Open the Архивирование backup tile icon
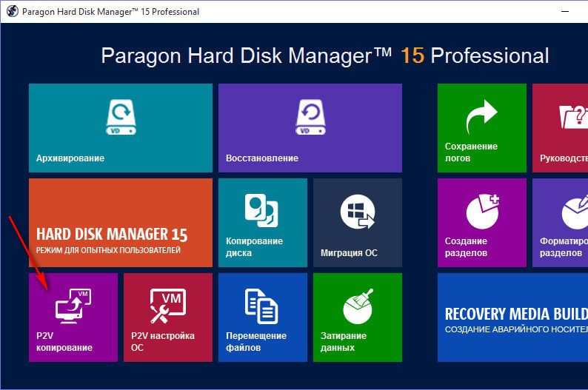The image size is (588, 390). pyautogui.click(x=120, y=117)
